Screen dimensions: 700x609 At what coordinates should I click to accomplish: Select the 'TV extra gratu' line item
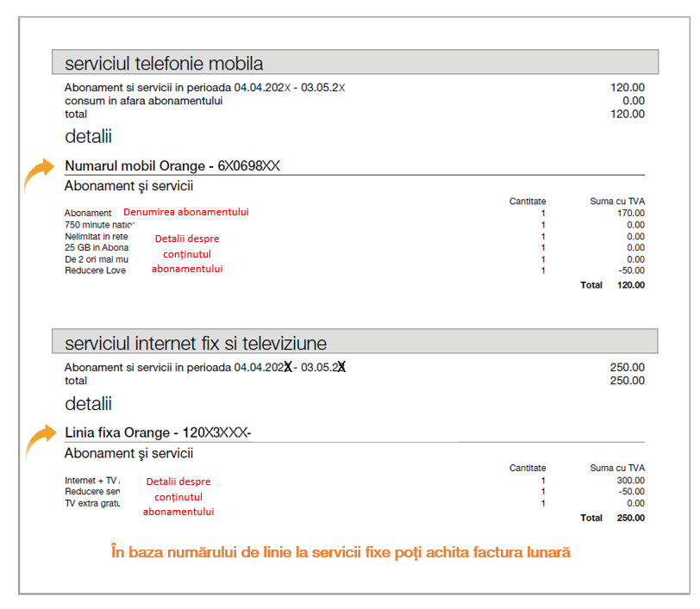(x=92, y=503)
